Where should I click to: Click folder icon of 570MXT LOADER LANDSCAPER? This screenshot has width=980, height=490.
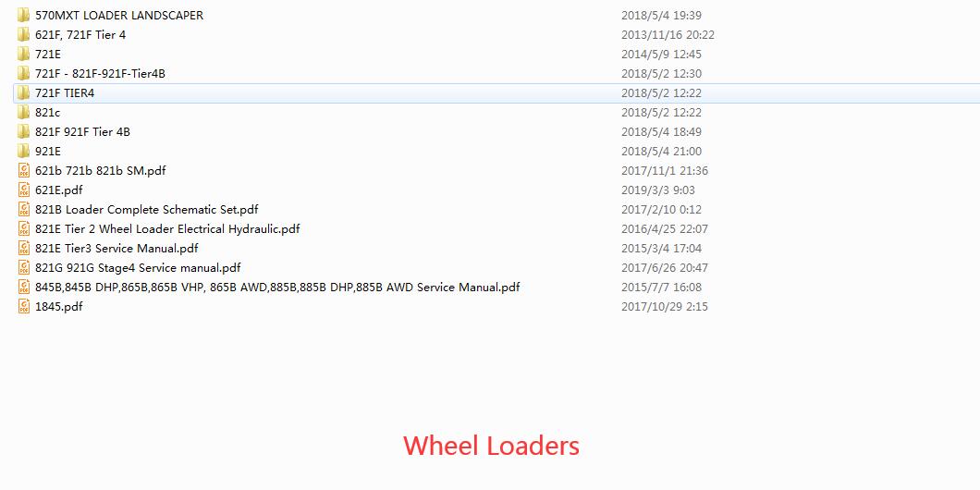[24, 15]
